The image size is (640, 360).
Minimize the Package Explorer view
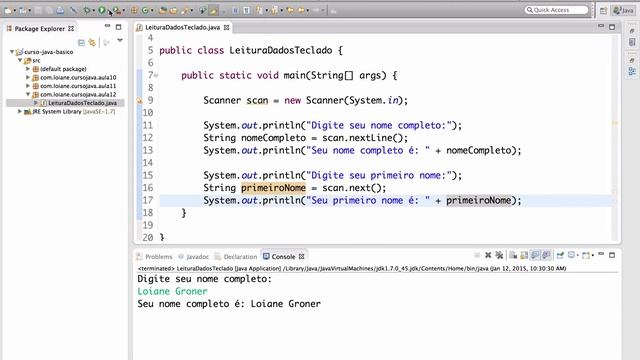(x=107, y=26)
